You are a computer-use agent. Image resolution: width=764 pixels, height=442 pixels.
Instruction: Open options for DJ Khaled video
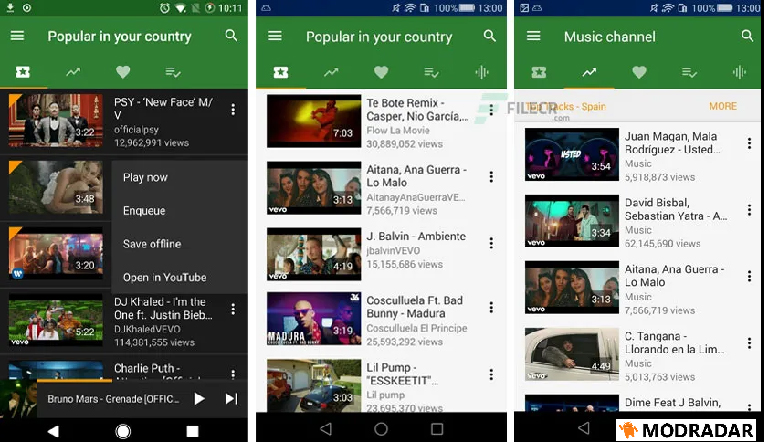(233, 309)
